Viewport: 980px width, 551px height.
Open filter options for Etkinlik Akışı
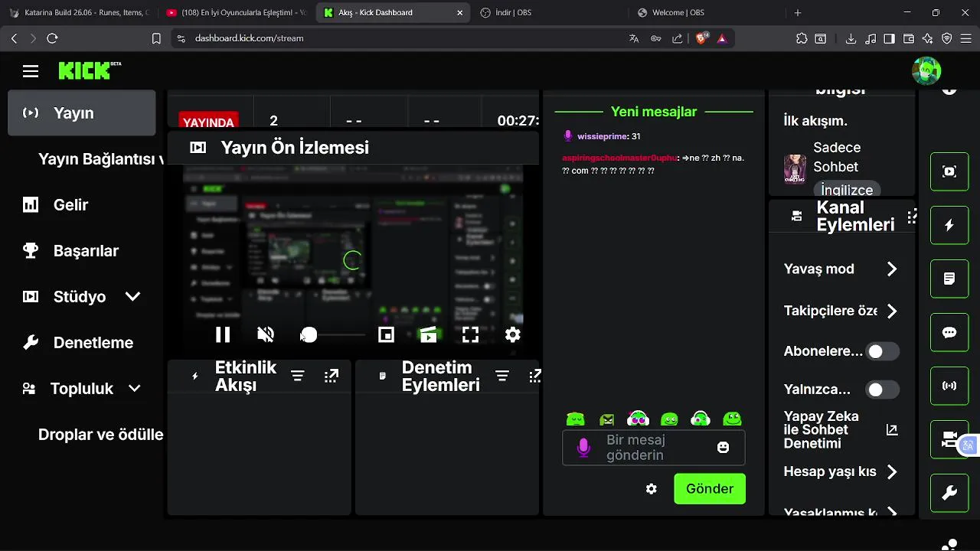[298, 376]
